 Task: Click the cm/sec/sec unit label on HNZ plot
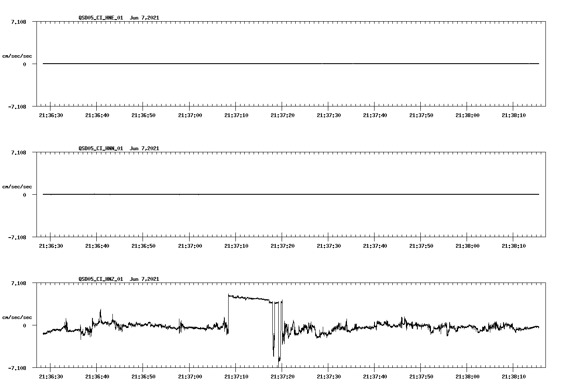coord(17,317)
